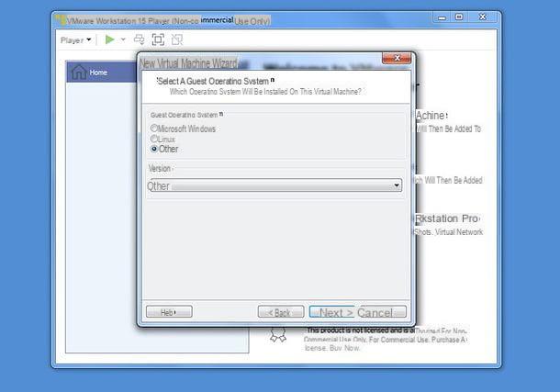Click the Unity mode toolbar icon

[x=177, y=39]
